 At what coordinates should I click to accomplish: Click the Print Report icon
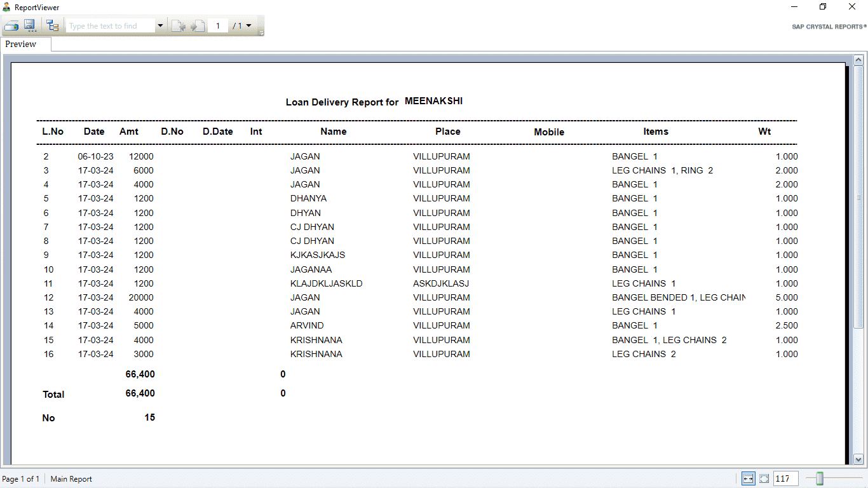(11, 26)
